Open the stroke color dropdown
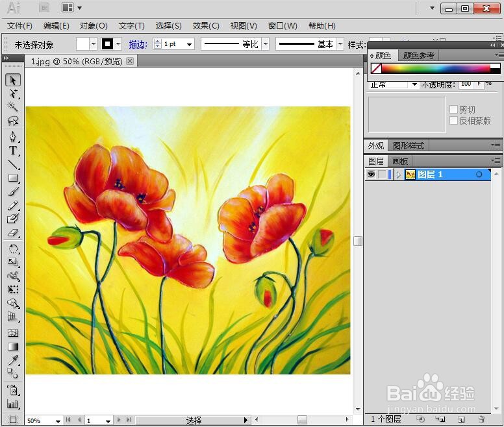The width and height of the screenshot is (504, 427). (x=119, y=44)
